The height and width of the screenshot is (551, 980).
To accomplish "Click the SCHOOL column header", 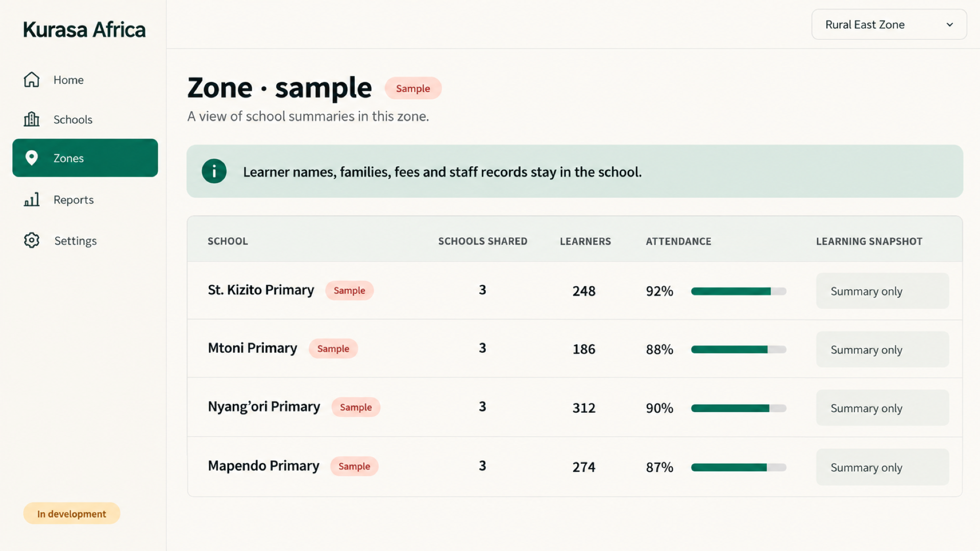I will pos(228,241).
